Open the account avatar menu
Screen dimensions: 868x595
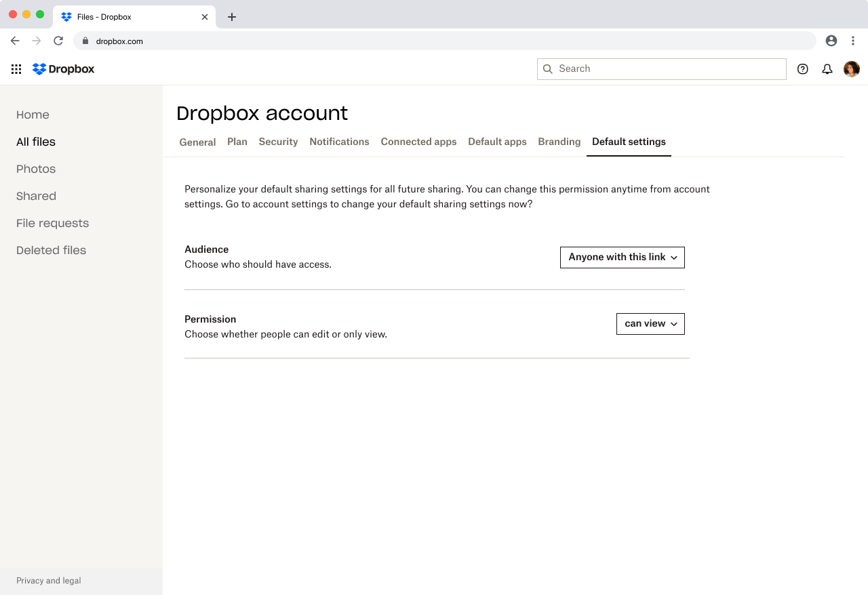852,69
